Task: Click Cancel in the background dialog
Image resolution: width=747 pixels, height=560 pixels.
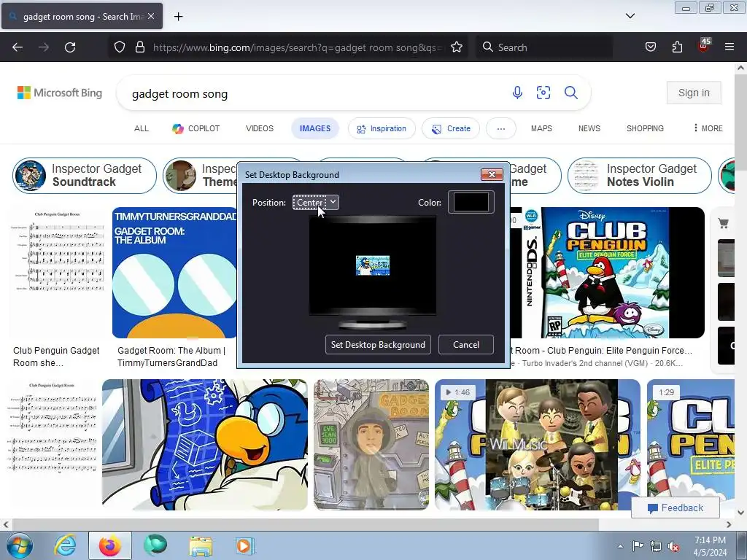Action: click(x=466, y=345)
